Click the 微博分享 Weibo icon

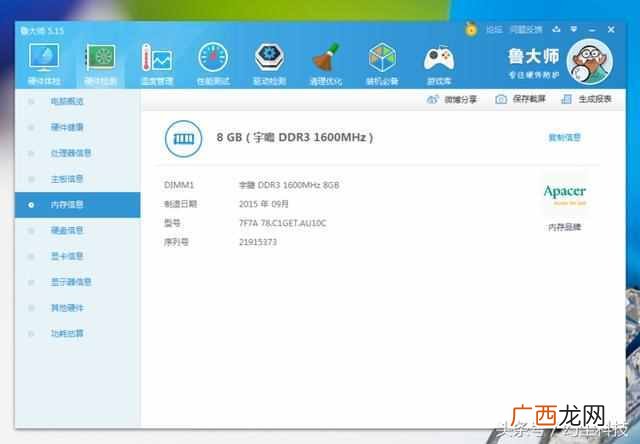(432, 99)
